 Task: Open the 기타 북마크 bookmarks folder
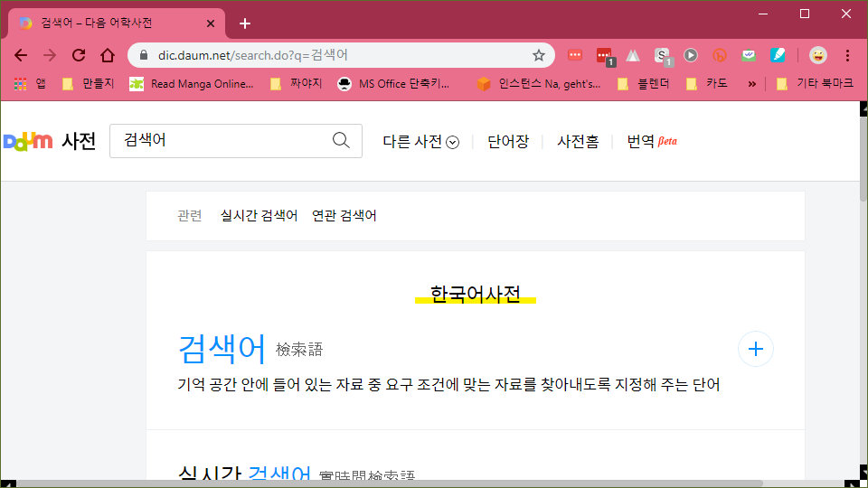pos(814,84)
